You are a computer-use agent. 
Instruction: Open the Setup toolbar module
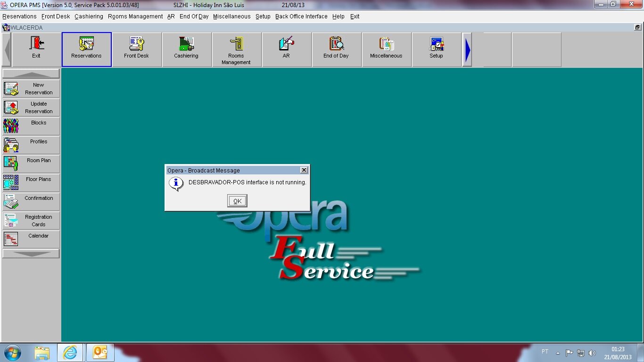[x=437, y=49]
